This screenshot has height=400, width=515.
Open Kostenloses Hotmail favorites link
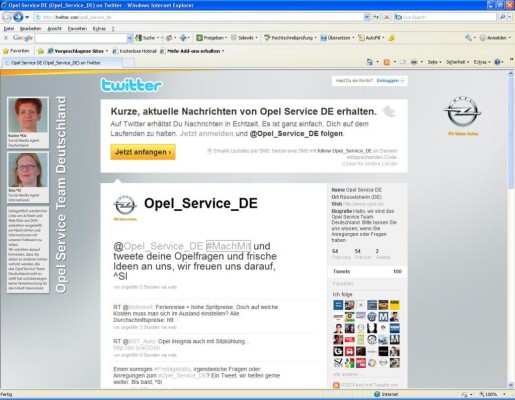pyautogui.click(x=135, y=51)
